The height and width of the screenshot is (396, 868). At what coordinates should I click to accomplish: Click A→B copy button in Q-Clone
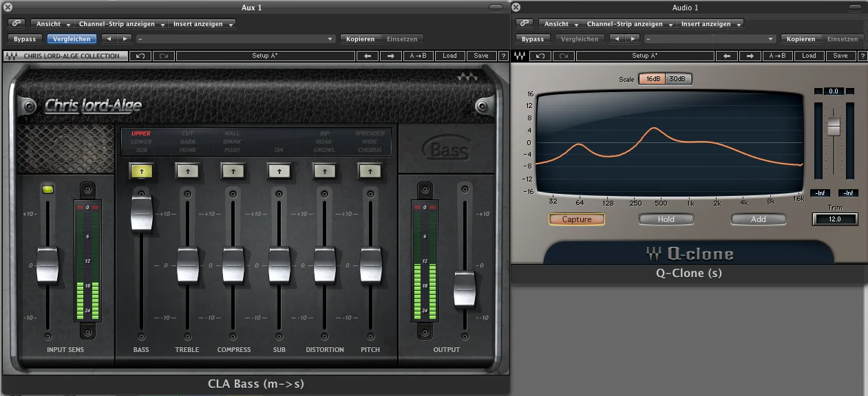pos(779,56)
